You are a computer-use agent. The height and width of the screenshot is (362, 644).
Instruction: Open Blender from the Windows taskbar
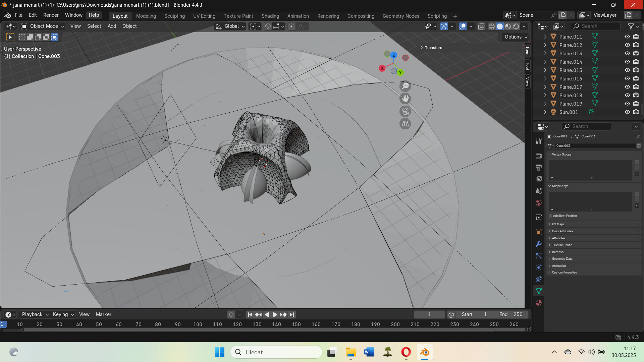coord(424,352)
